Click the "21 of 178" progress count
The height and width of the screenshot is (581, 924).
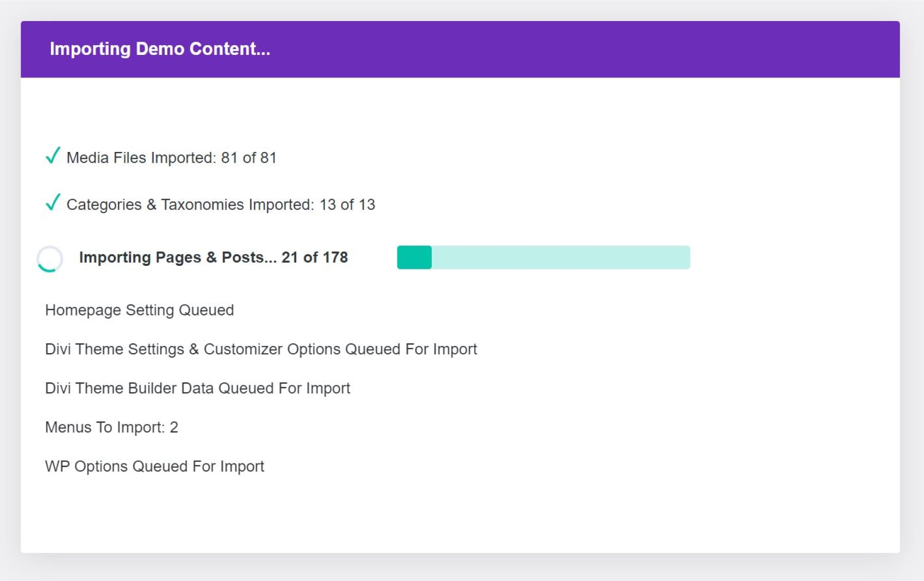click(314, 258)
